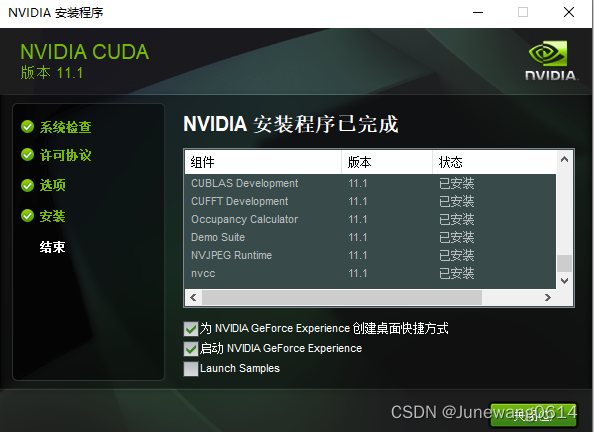The image size is (594, 432).
Task: Click the 系统检查 step label
Action: (66, 127)
